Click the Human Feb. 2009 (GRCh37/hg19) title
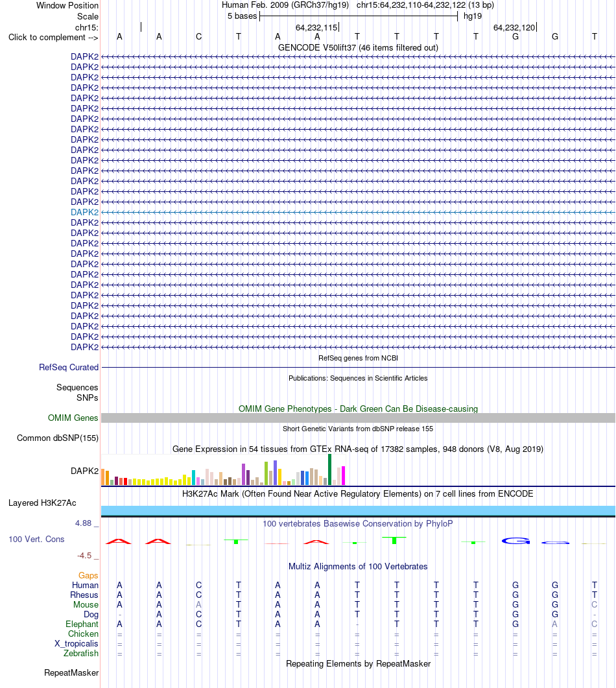Viewport: 616px width, 688px height. 285,5
